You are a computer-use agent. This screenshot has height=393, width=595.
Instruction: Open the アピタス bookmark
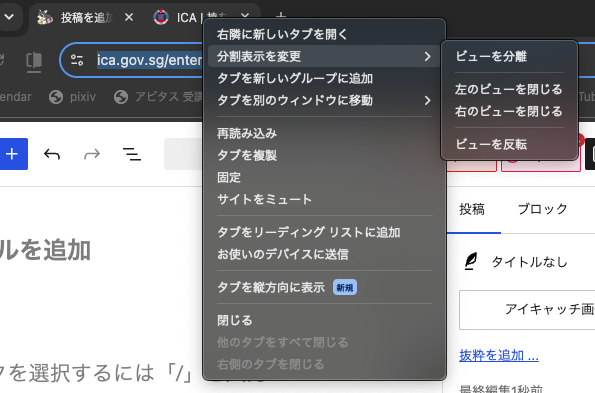click(159, 97)
